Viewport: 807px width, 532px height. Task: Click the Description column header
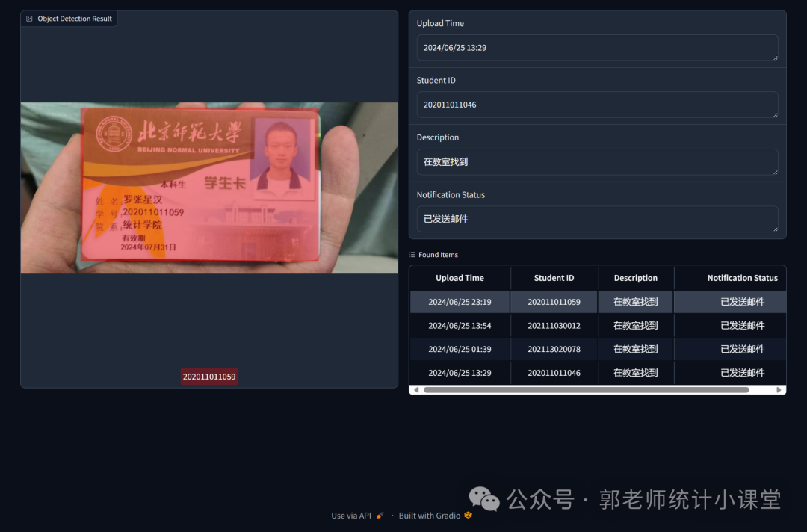[636, 278]
